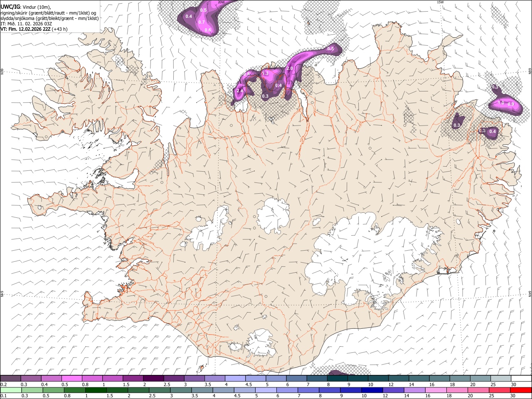Pick the darkest green swatch above 1 in rain scale
Screen dimensions: 532x399
coord(96,390)
